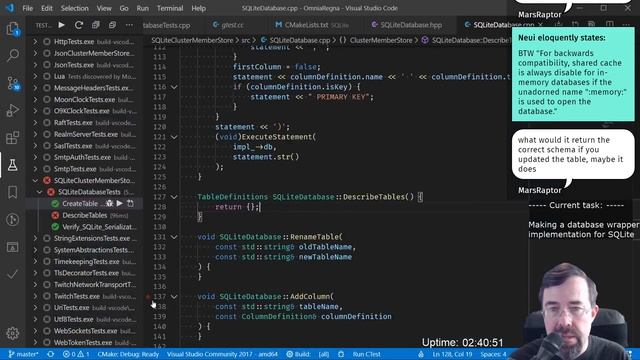Image resolution: width=640 pixels, height=360 pixels.
Task: Collapse all tests icon in toolbar
Action: [x=112, y=25]
